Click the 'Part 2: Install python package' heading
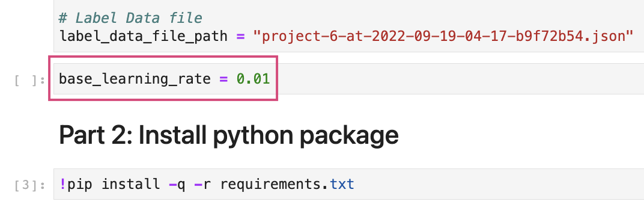 click(229, 135)
